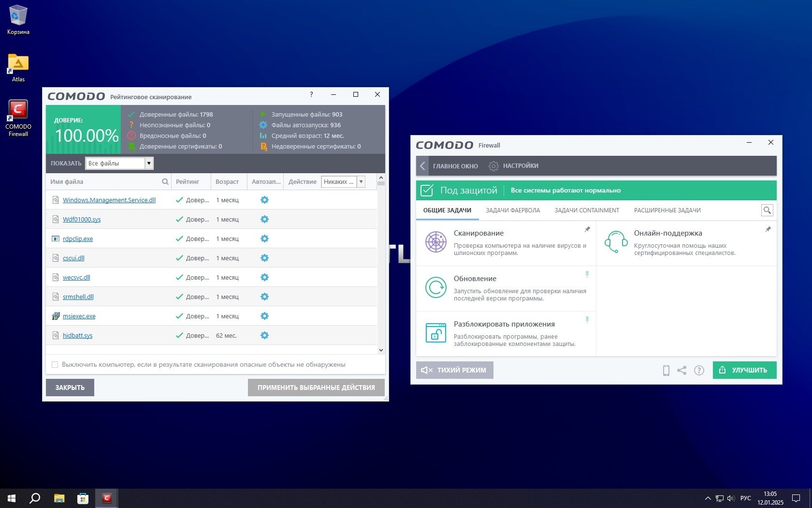
Task: Toggle pin on the Scanning task tile
Action: pyautogui.click(x=587, y=229)
